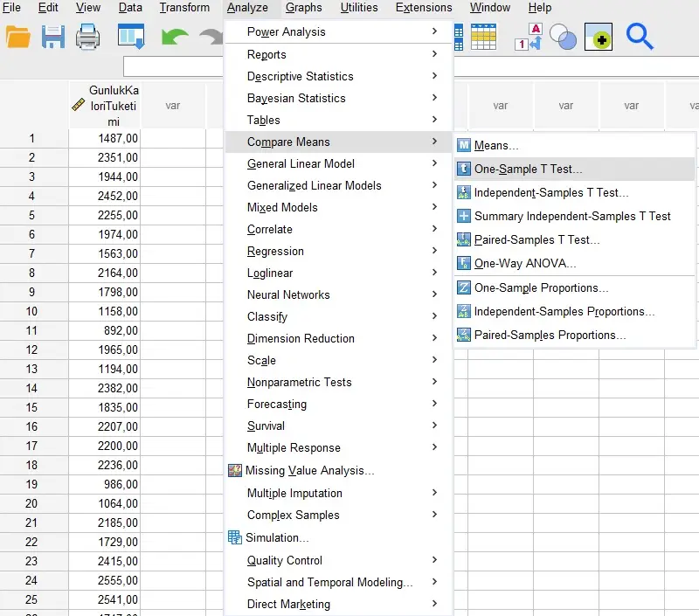Select Dimension Reduction menu entry

coord(339,338)
